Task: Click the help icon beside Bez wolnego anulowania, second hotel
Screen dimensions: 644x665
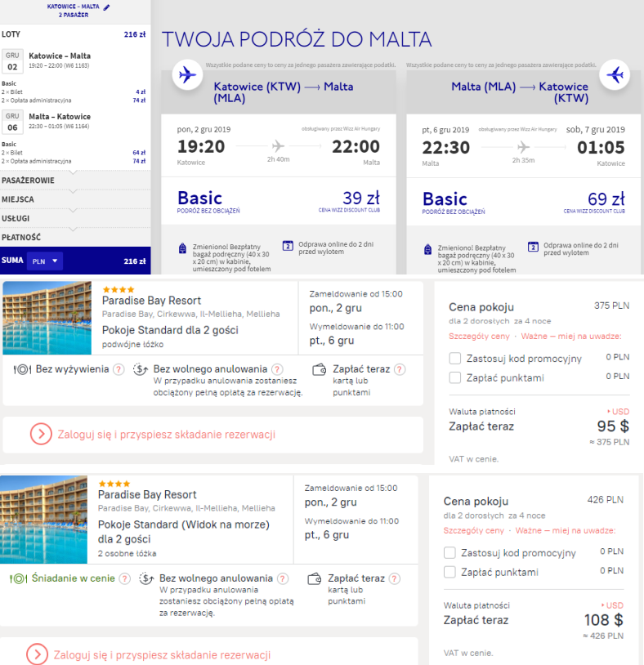Action: (283, 578)
